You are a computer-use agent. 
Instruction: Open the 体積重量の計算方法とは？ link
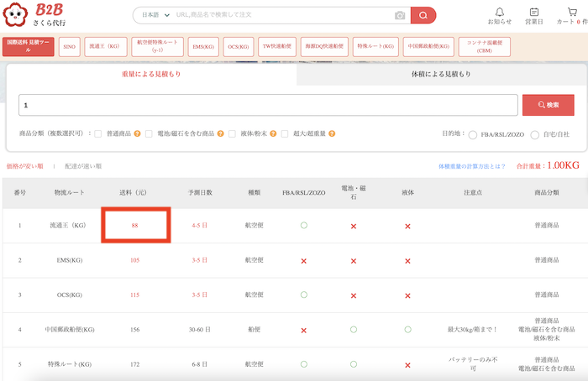click(x=471, y=166)
